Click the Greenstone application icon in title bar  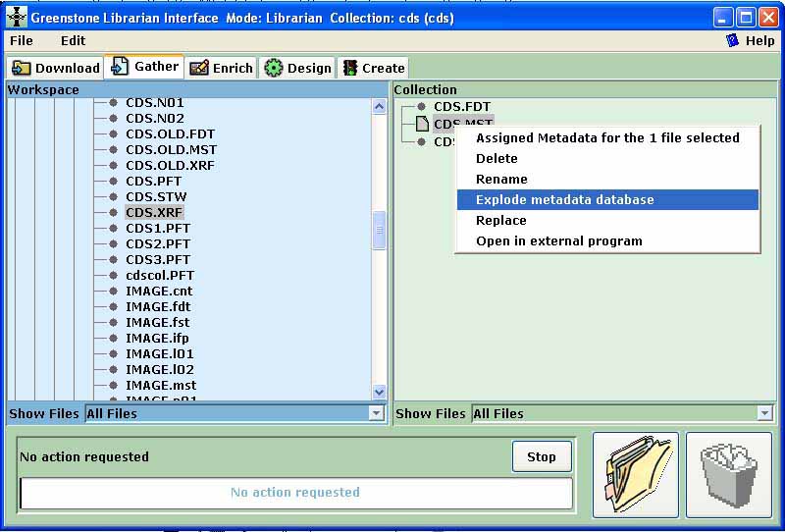pos(17,18)
